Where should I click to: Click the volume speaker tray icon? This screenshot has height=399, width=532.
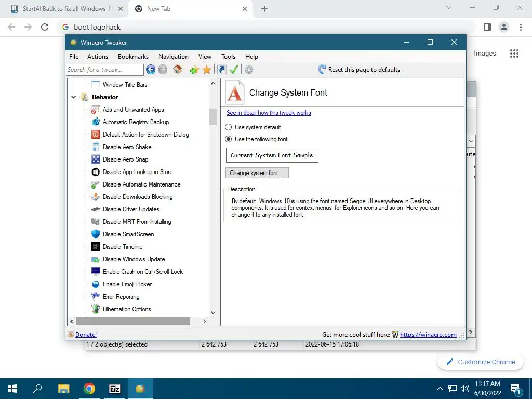click(x=465, y=389)
